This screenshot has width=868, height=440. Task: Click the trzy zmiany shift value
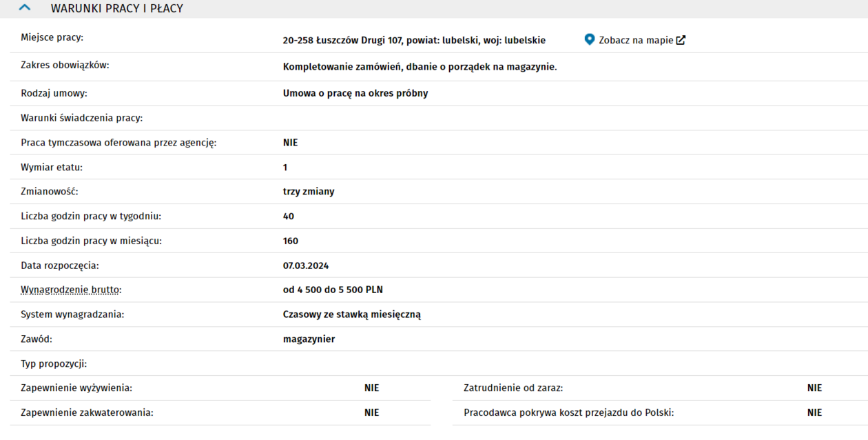tap(308, 192)
